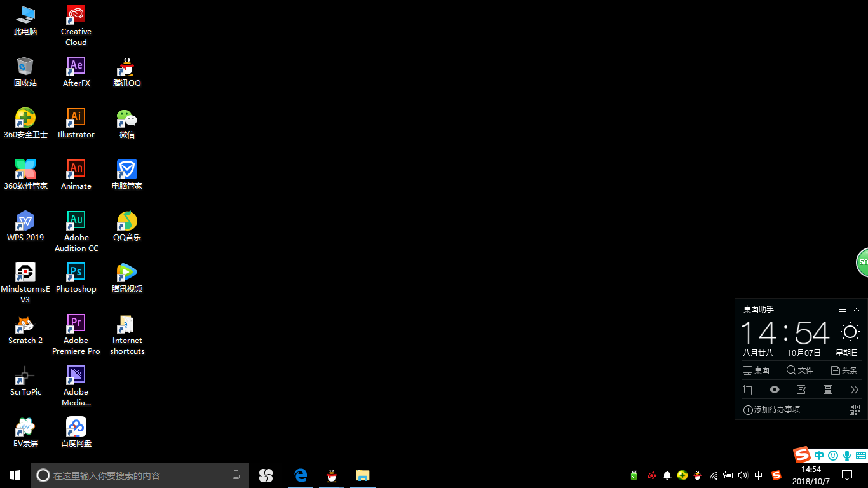Click the 文件 search button in 桌面助手
This screenshot has height=488, width=868.
pyautogui.click(x=800, y=370)
